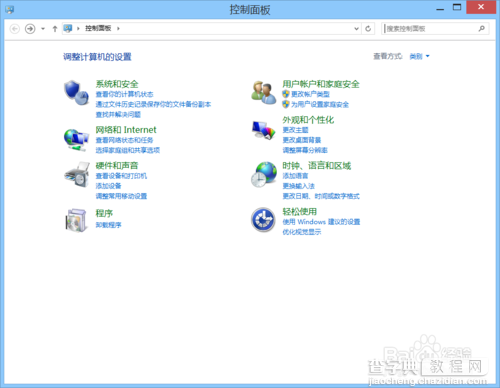
Task: Expand chevron before 控制面板 in address bar
Action: (x=78, y=29)
